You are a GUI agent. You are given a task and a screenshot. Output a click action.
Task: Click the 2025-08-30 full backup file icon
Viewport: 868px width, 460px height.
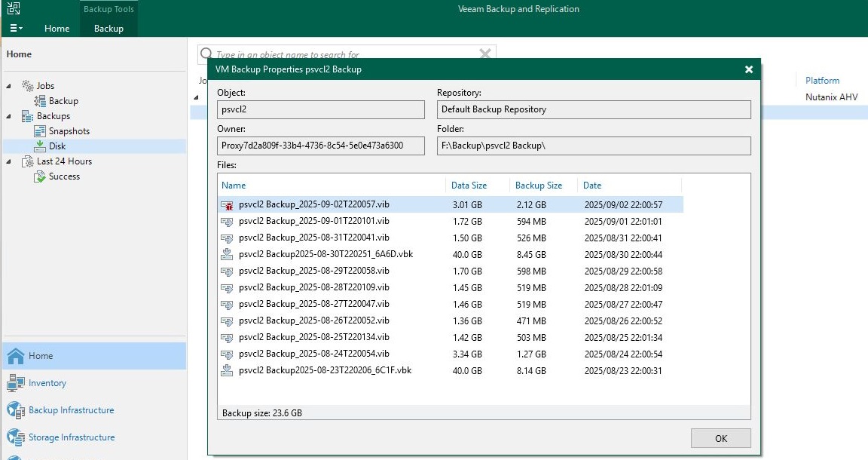click(227, 254)
